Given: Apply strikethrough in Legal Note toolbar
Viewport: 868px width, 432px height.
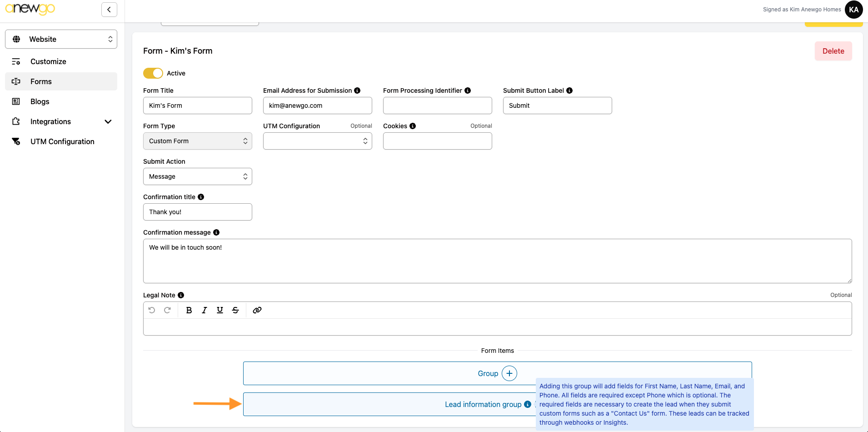Looking at the screenshot, I should pos(235,310).
